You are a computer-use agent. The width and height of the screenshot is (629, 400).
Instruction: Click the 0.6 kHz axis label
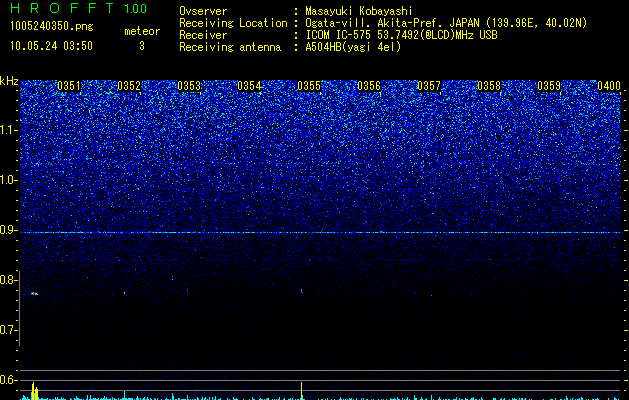pyautogui.click(x=8, y=380)
